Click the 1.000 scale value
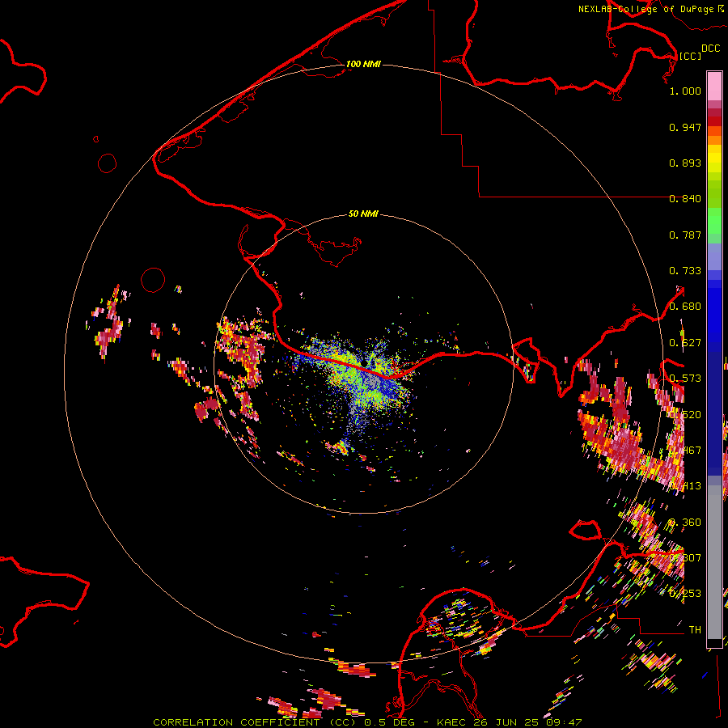 click(x=685, y=91)
